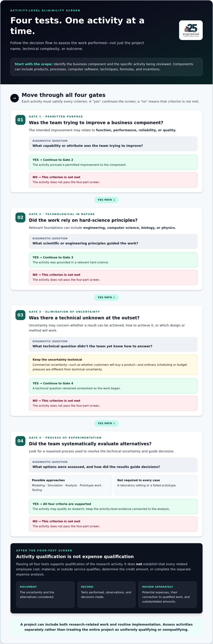Click the DOCUMENT card in the dark section

tap(45, 594)
